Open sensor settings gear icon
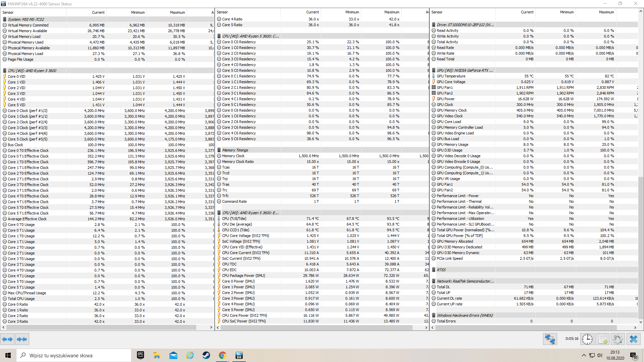Viewport: 644px width, 362px height. tap(618, 339)
